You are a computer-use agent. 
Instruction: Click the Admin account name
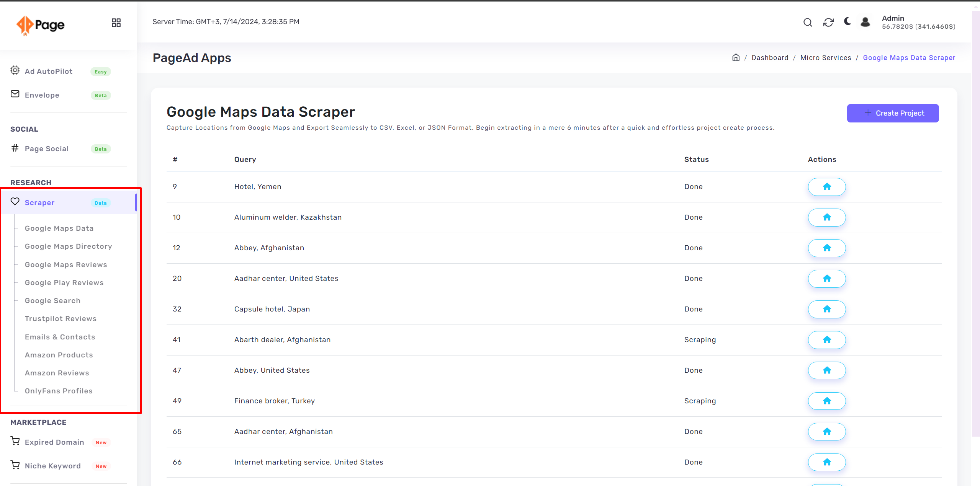pos(893,18)
